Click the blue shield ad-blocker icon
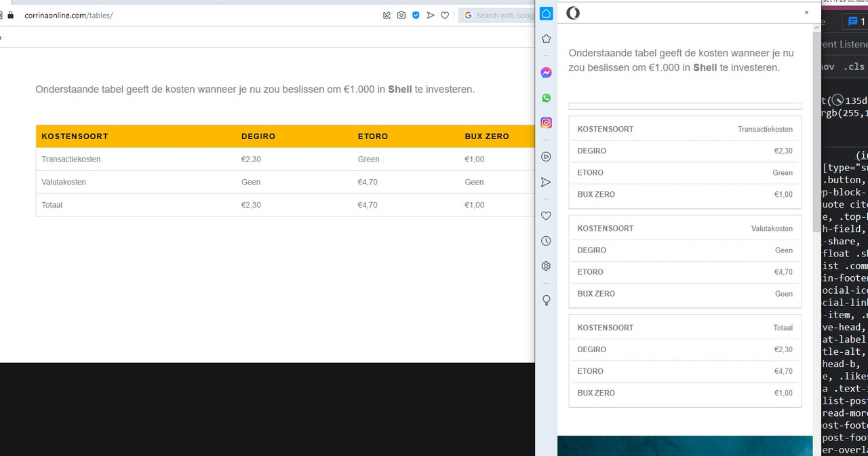 pos(416,15)
